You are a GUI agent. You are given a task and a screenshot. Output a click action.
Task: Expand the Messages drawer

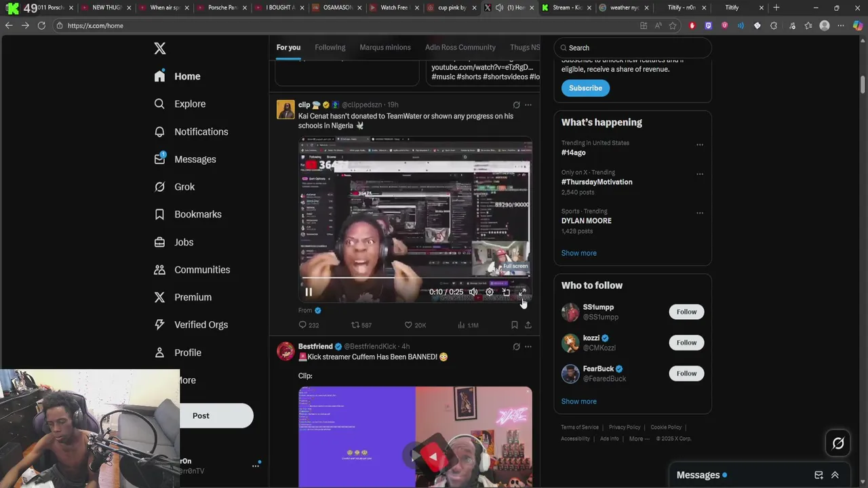(x=835, y=475)
